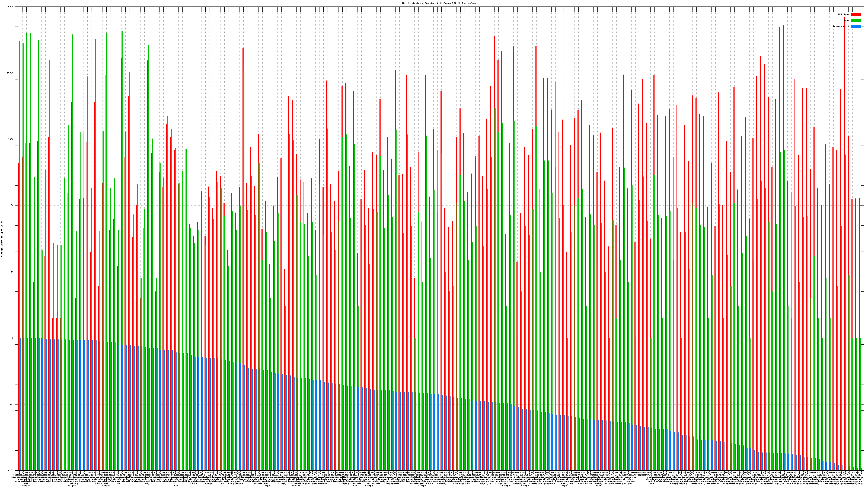The image size is (868, 488).
Task: Click the 0.1 y-axis tick label
Action: [12, 404]
